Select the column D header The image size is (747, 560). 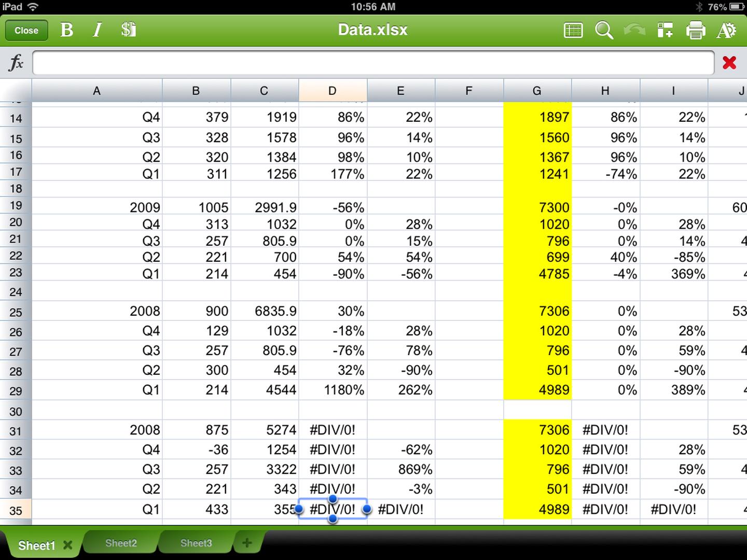pos(333,90)
